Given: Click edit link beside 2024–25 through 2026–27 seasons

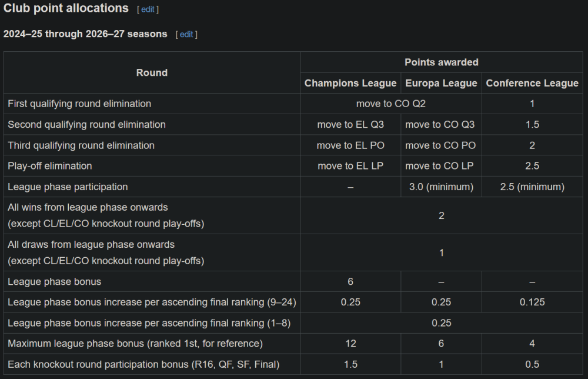Looking at the screenshot, I should [186, 34].
